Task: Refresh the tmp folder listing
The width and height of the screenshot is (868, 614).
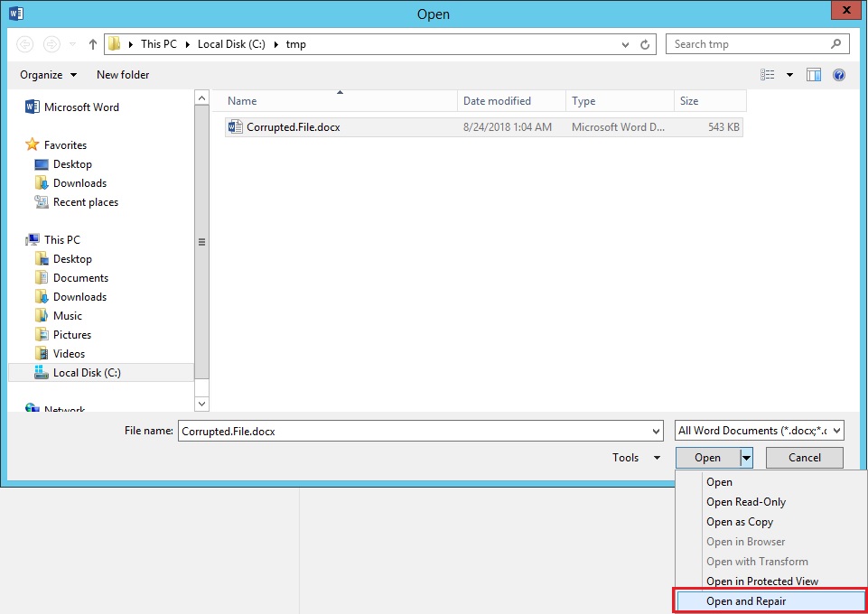Action: coord(645,45)
